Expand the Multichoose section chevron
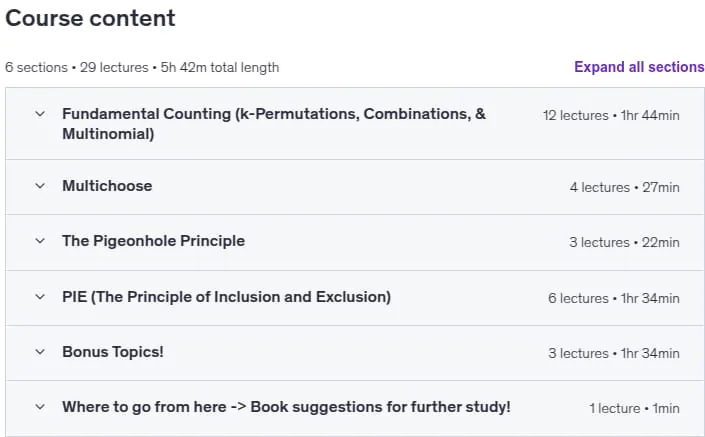Screen dimensions: 705x437 tap(40, 186)
